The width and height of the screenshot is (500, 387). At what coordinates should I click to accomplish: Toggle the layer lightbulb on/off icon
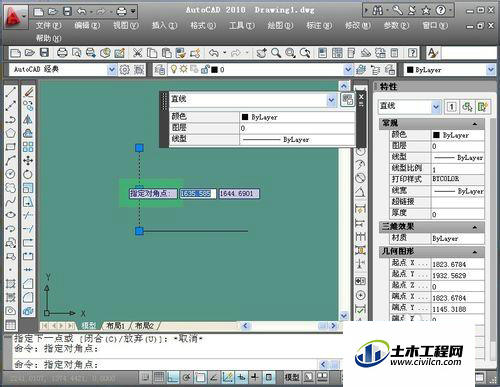tap(173, 69)
